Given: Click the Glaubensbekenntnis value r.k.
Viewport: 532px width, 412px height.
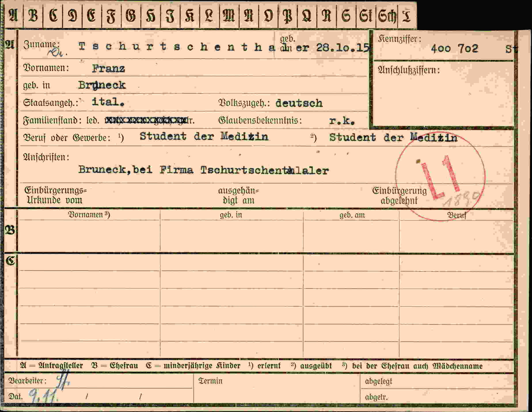Looking at the screenshot, I should click(x=342, y=121).
